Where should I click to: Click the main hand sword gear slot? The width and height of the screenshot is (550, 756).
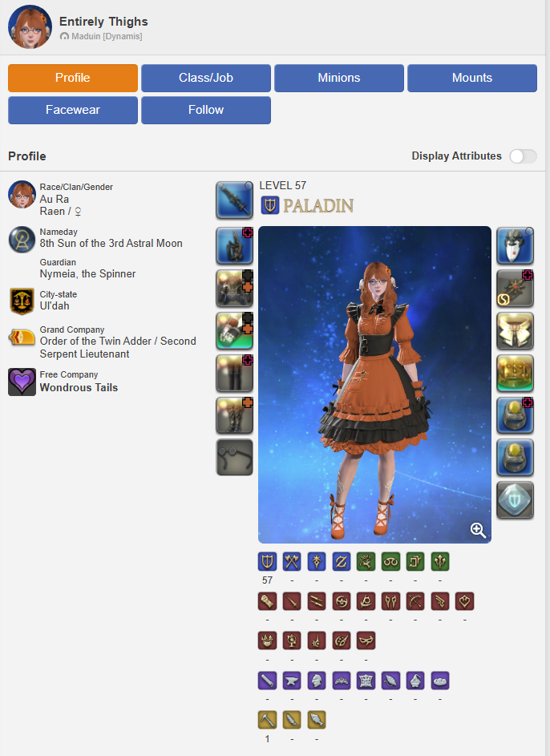(x=234, y=200)
